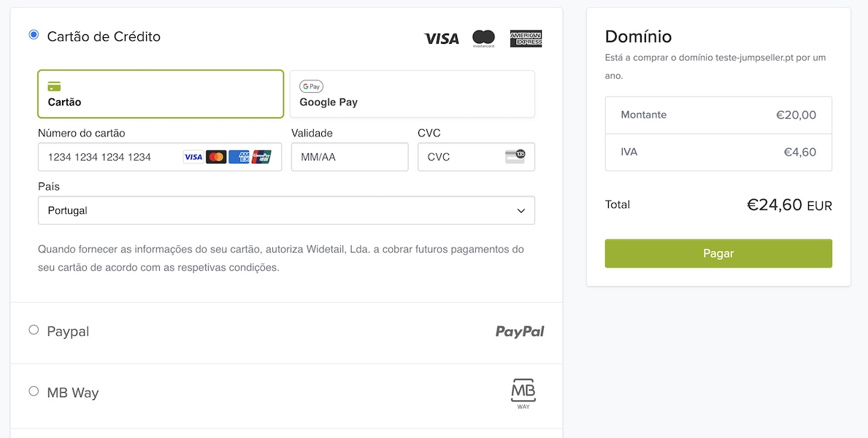Click the chevron arrow of Portugal selector
Image resolution: width=868 pixels, height=438 pixels.
point(521,211)
